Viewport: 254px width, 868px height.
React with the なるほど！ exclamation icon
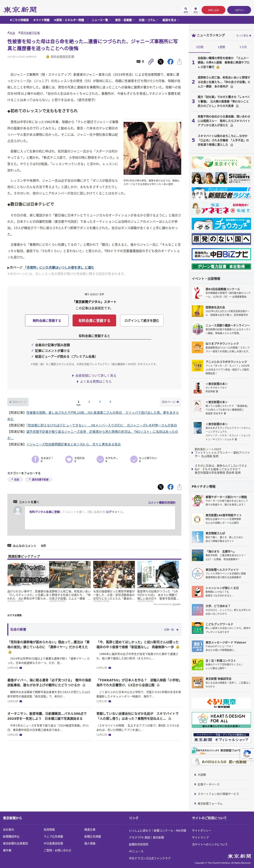[35, 459]
